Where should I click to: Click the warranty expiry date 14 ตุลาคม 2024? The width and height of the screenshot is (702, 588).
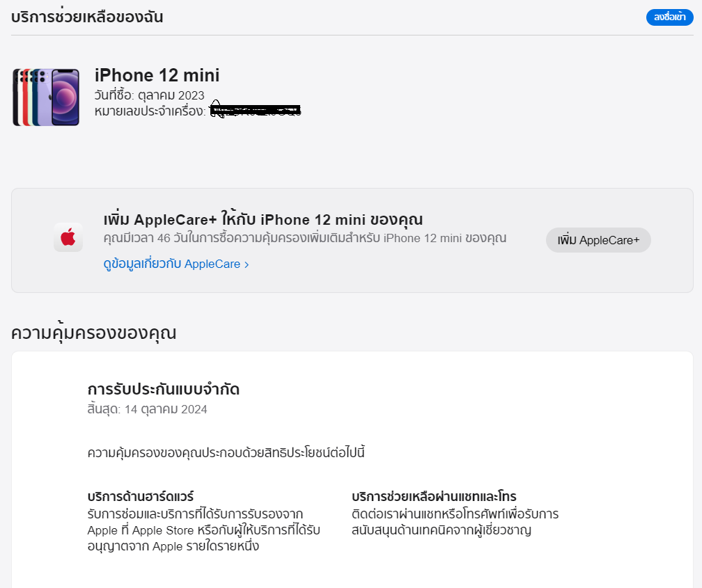click(x=166, y=409)
